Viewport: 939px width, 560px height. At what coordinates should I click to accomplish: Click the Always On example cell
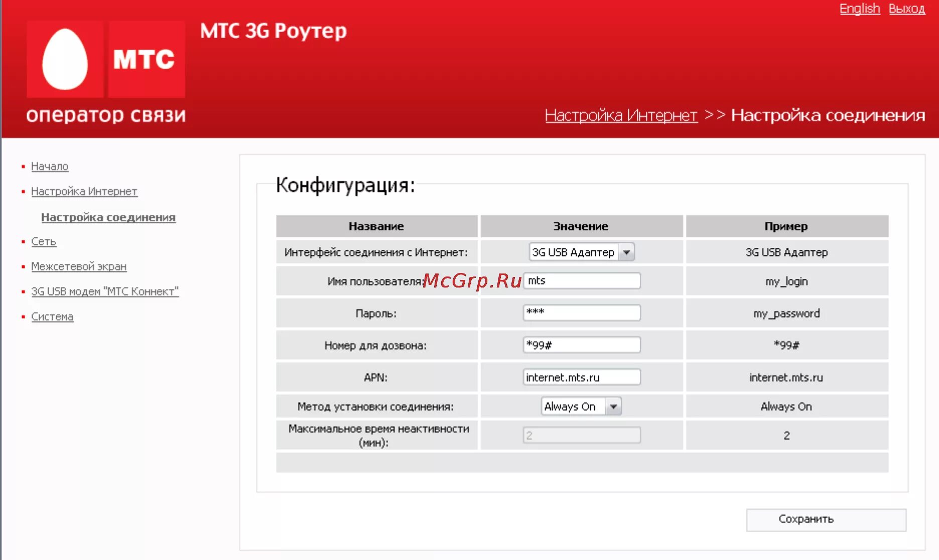tap(786, 406)
